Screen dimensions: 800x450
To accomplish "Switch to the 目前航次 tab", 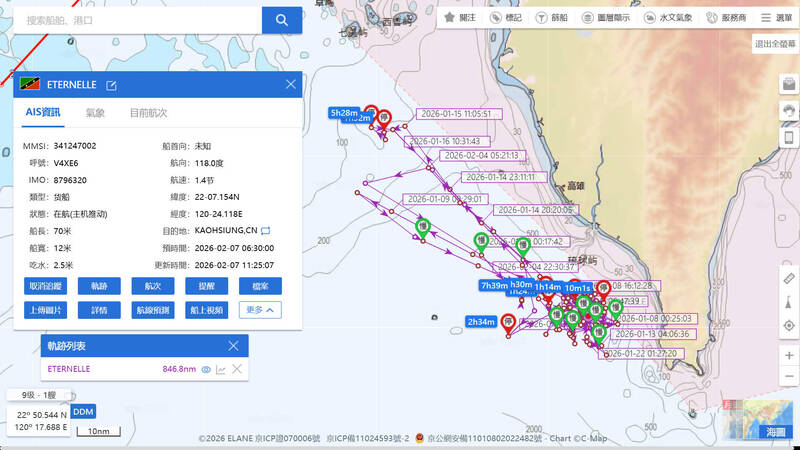I will [148, 113].
